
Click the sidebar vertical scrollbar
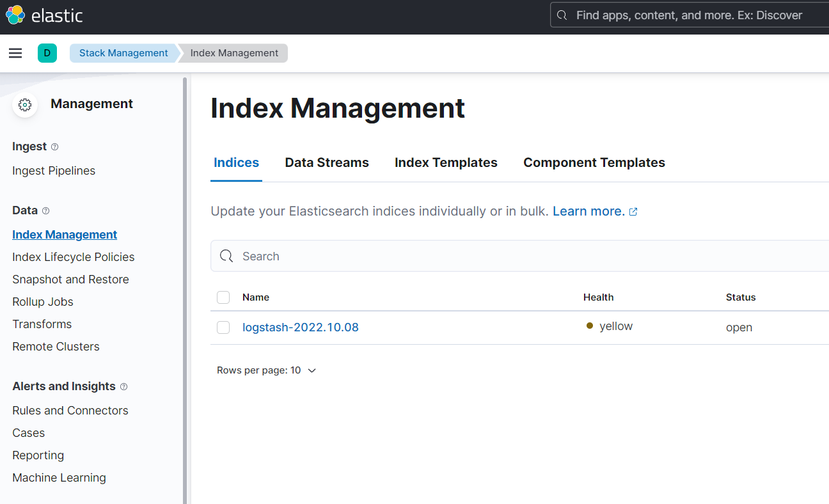coord(185,291)
